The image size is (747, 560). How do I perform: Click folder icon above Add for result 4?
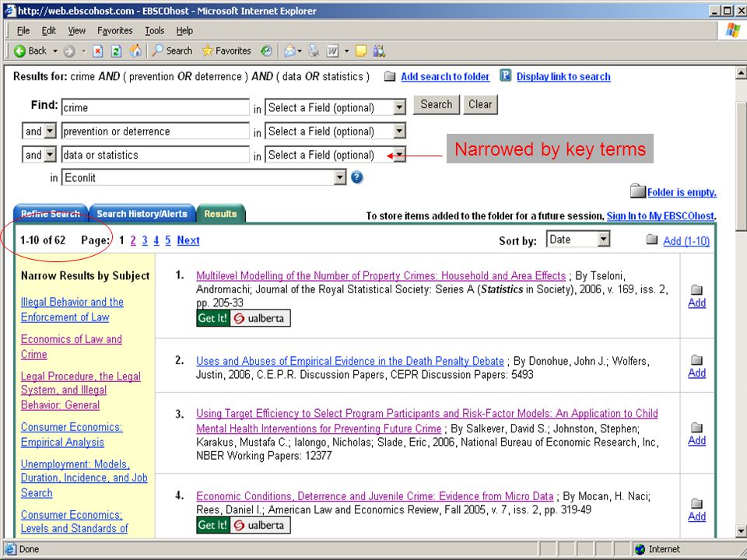point(696,503)
